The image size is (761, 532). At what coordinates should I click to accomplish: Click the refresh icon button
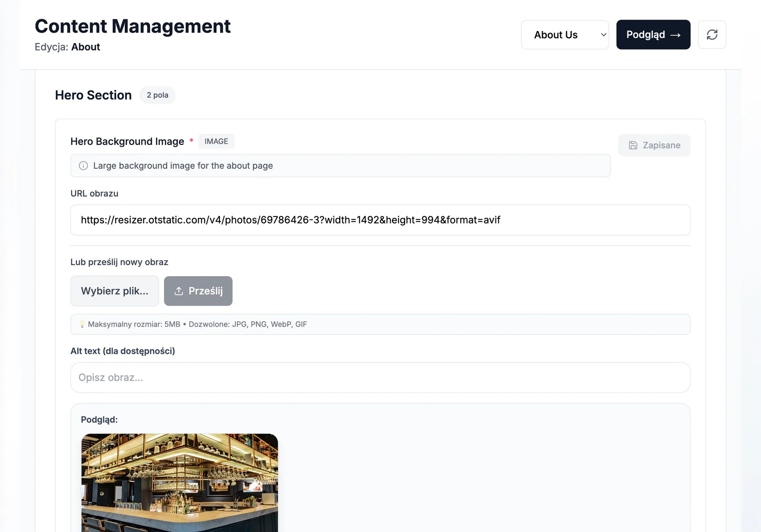click(712, 35)
